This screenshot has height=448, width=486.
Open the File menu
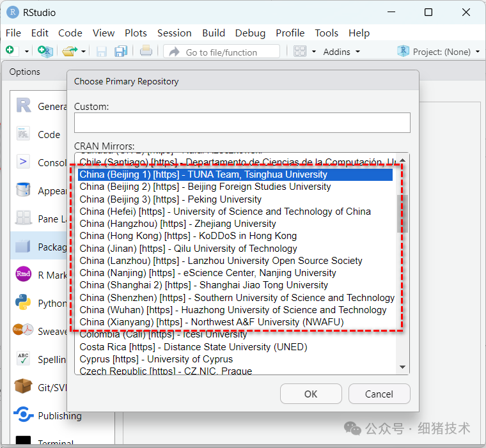point(13,33)
